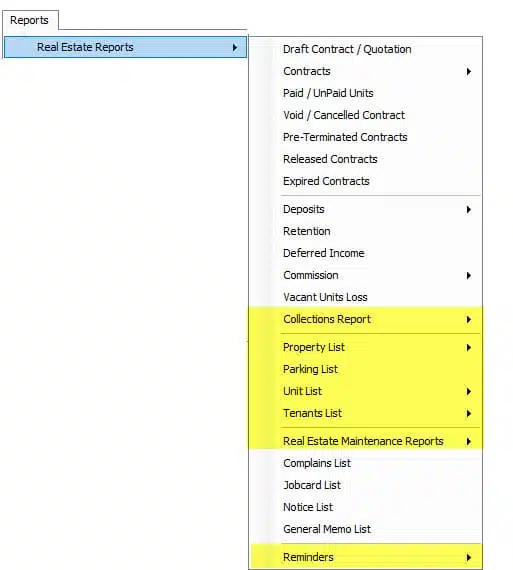Select Real Estate Reports menu entry

point(125,47)
